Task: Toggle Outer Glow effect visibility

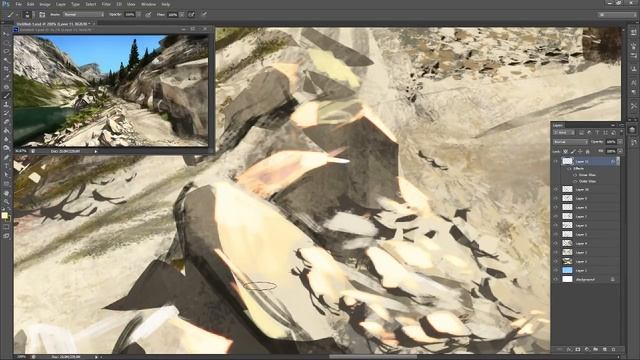Action: 575,181
